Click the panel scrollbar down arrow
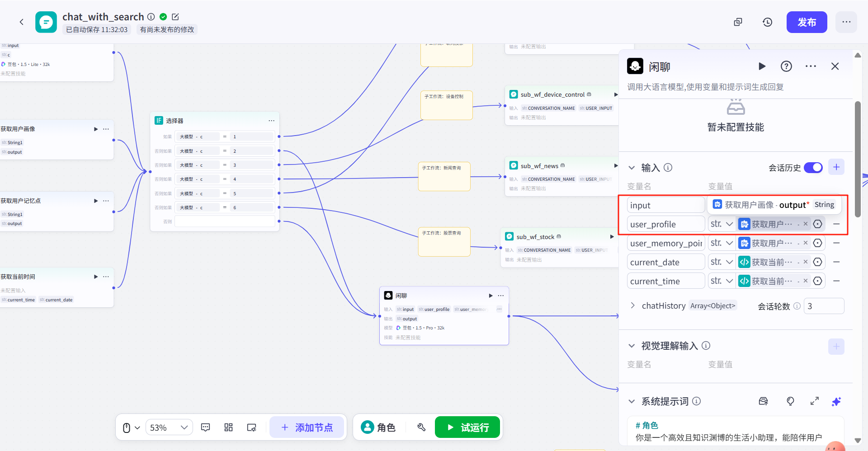Viewport: 868px width, 451px height. tap(858, 440)
